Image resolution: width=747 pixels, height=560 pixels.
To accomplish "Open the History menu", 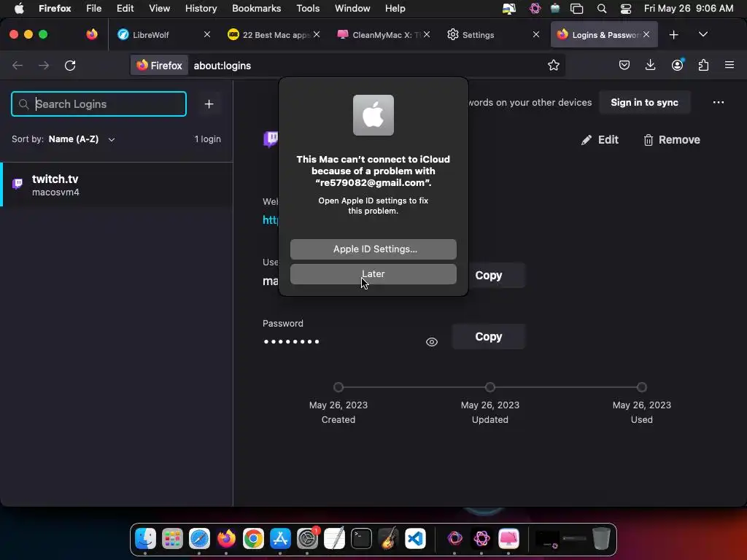I will click(x=201, y=9).
